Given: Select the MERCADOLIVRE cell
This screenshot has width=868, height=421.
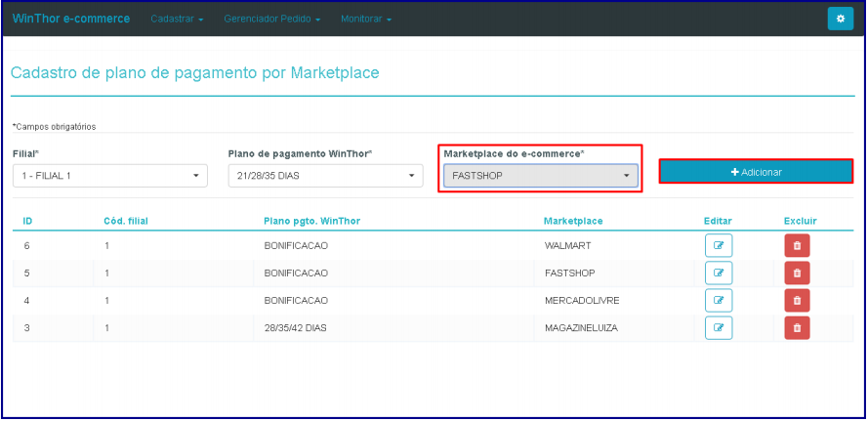Looking at the screenshot, I should [x=582, y=301].
